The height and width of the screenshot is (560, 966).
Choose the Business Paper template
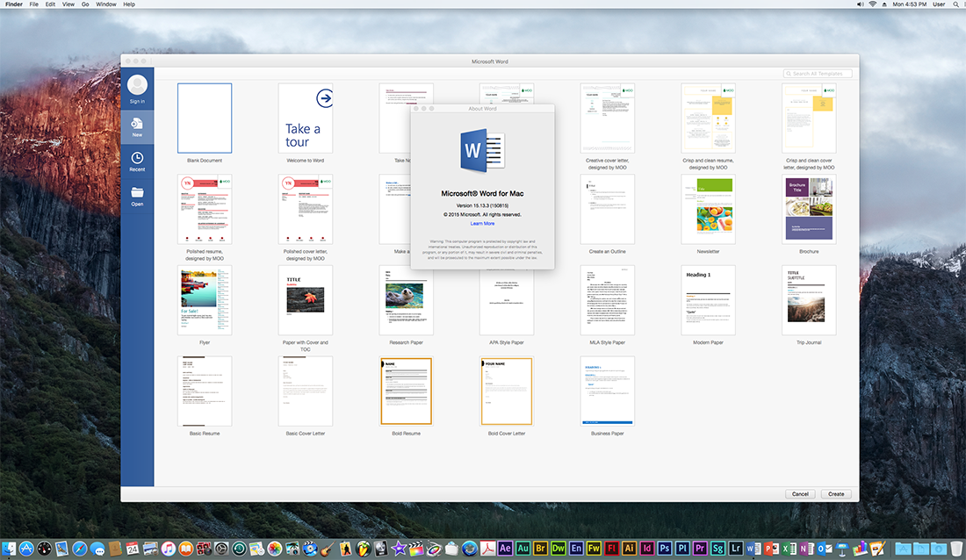(607, 391)
